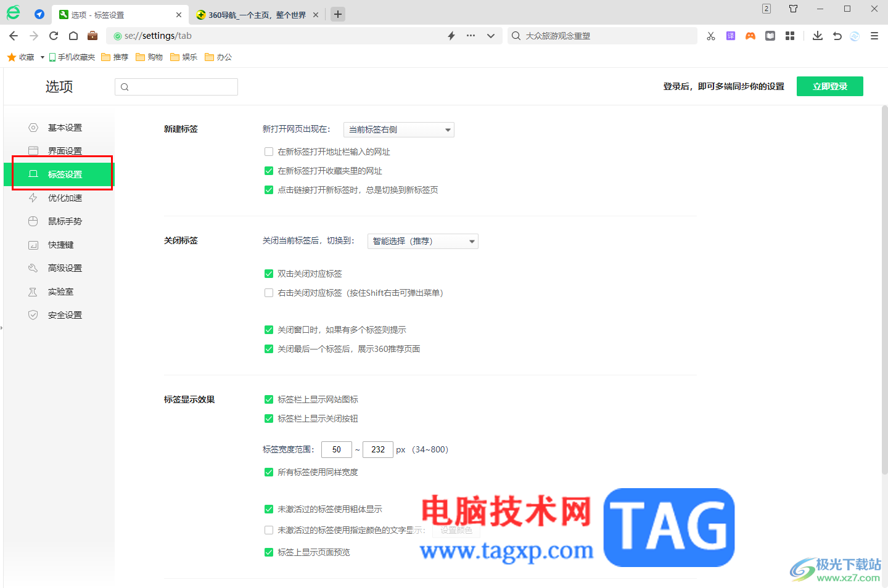Click the disabled 设置颜色 color button

point(456,530)
